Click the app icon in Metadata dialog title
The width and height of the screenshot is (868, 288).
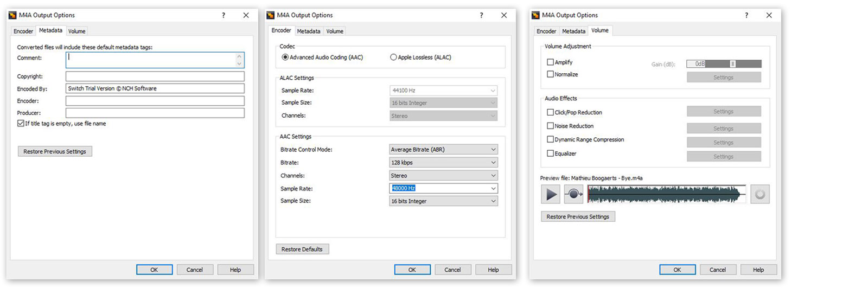click(12, 15)
